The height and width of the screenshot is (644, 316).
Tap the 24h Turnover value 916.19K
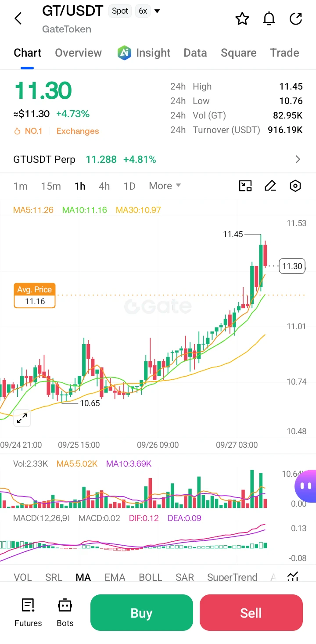point(285,130)
